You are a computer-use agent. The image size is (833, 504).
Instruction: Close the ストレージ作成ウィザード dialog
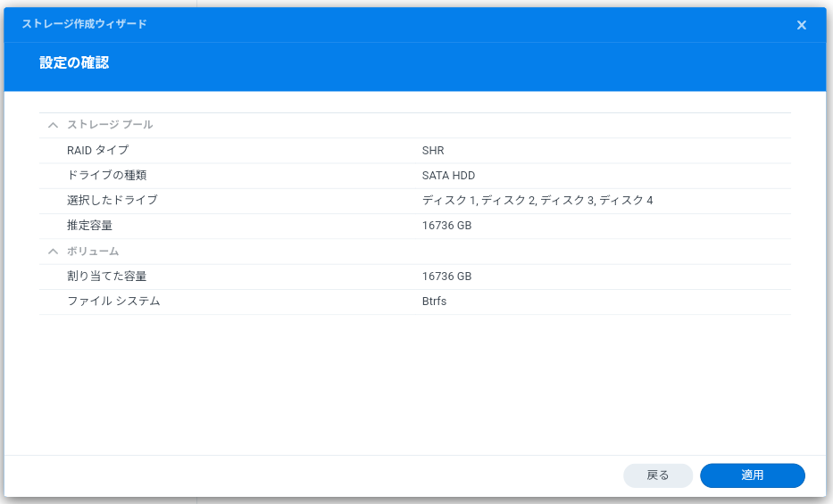tap(801, 25)
